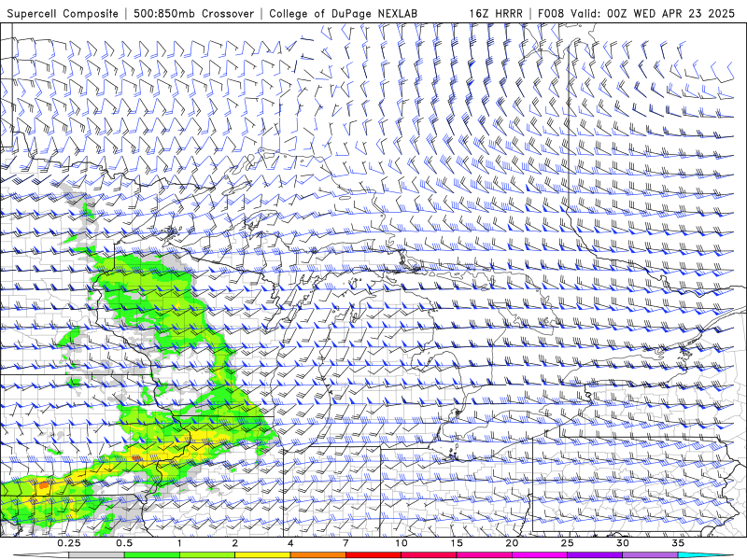Viewport: 747px width, 560px height.
Task: Click the legend value 25
Action: click(x=567, y=543)
